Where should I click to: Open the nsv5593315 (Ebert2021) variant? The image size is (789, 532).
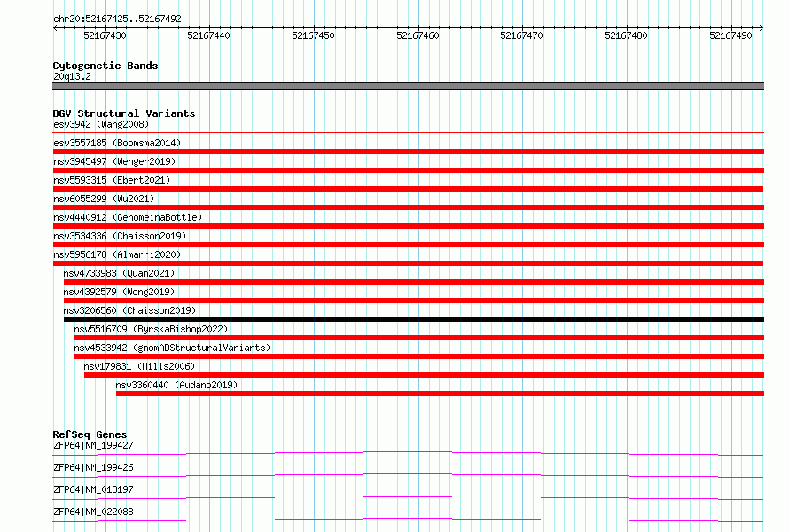click(112, 180)
